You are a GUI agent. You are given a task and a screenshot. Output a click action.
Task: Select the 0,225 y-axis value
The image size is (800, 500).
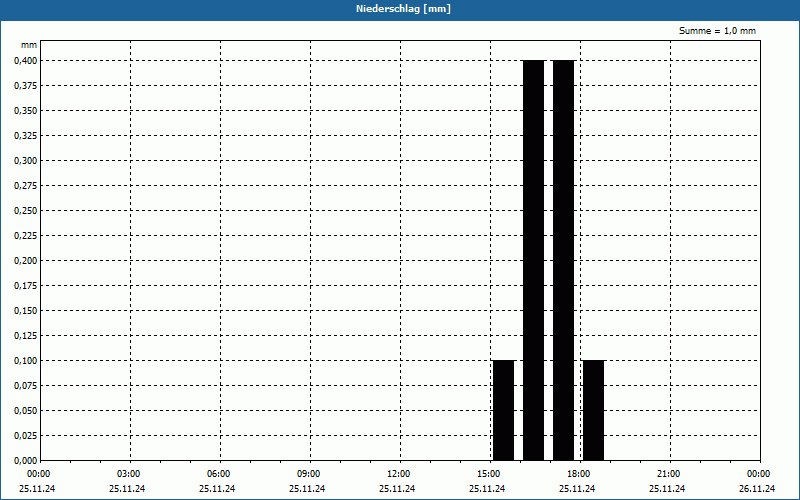pos(26,236)
